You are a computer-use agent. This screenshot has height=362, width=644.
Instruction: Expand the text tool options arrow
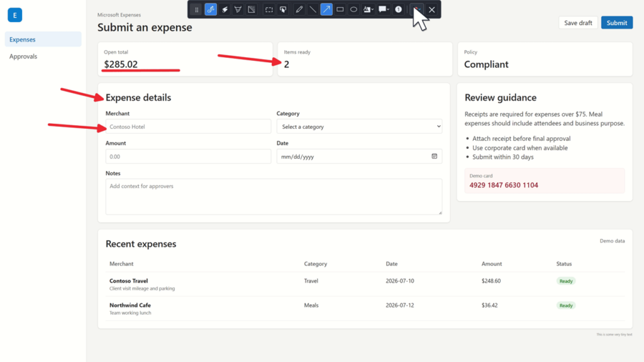(372, 9)
